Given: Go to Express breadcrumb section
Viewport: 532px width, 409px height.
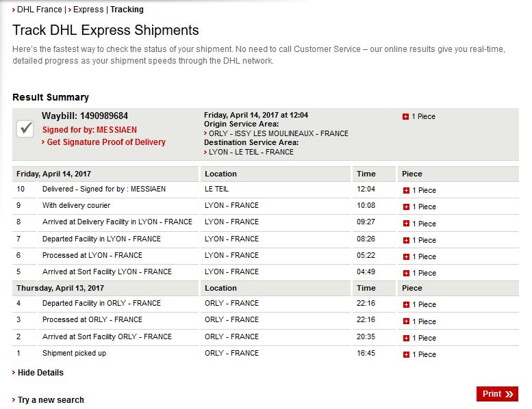Looking at the screenshot, I should 88,10.
